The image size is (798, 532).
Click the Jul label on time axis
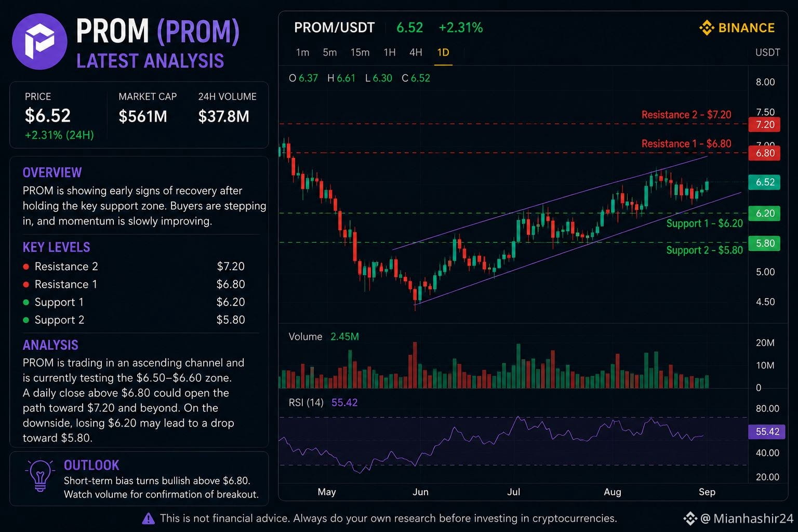pos(513,492)
